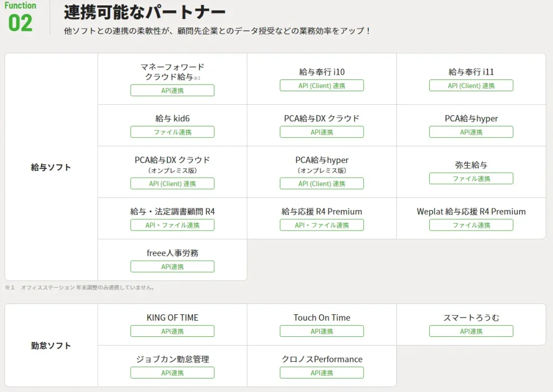Screen dimensions: 553x392
Task: Click the スマートろうむ name
Action: coord(471,317)
